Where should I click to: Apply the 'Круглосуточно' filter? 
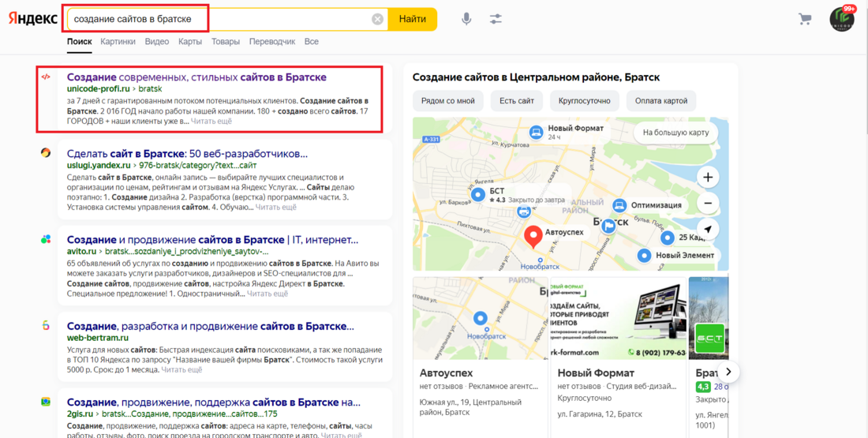[585, 101]
